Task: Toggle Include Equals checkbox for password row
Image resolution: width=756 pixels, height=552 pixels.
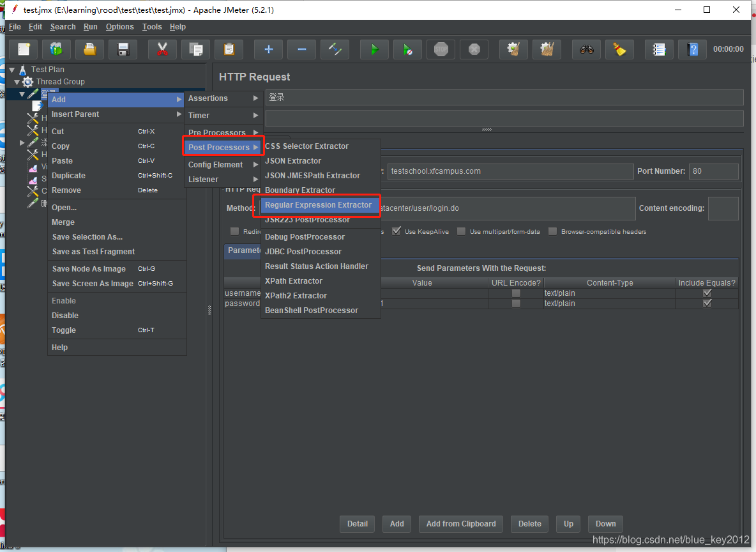Action: tap(707, 303)
